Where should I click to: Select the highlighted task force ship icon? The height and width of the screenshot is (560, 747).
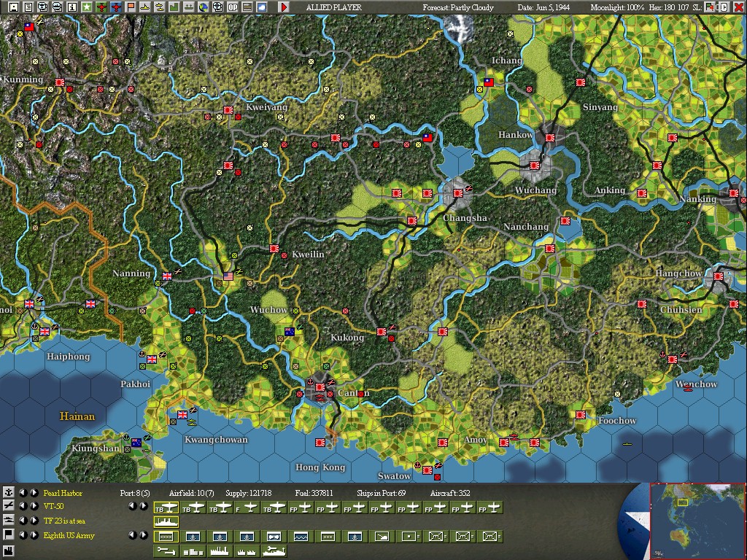166,522
